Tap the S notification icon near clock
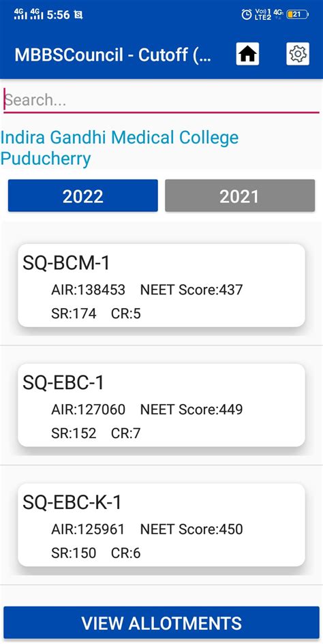The image size is (323, 644). click(x=78, y=15)
